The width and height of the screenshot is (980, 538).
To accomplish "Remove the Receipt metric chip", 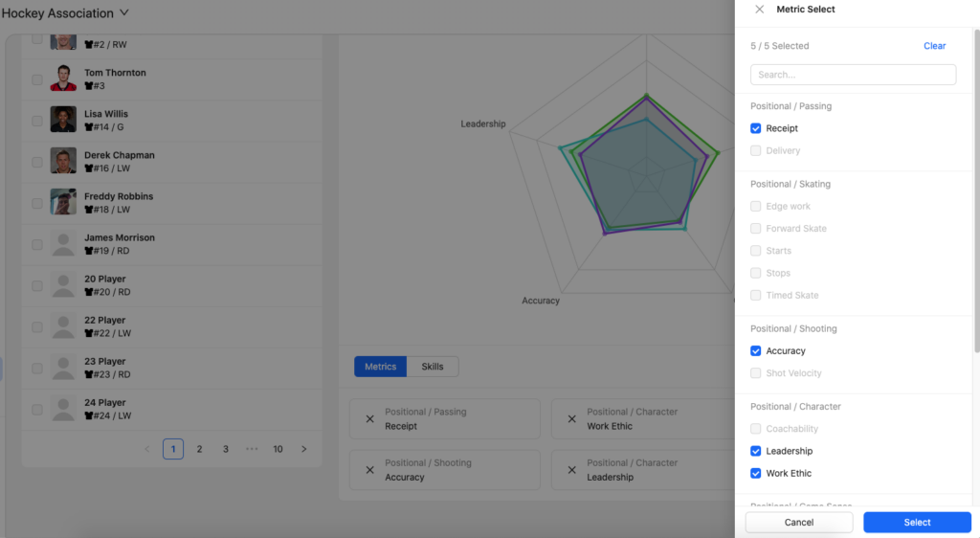I will point(369,419).
